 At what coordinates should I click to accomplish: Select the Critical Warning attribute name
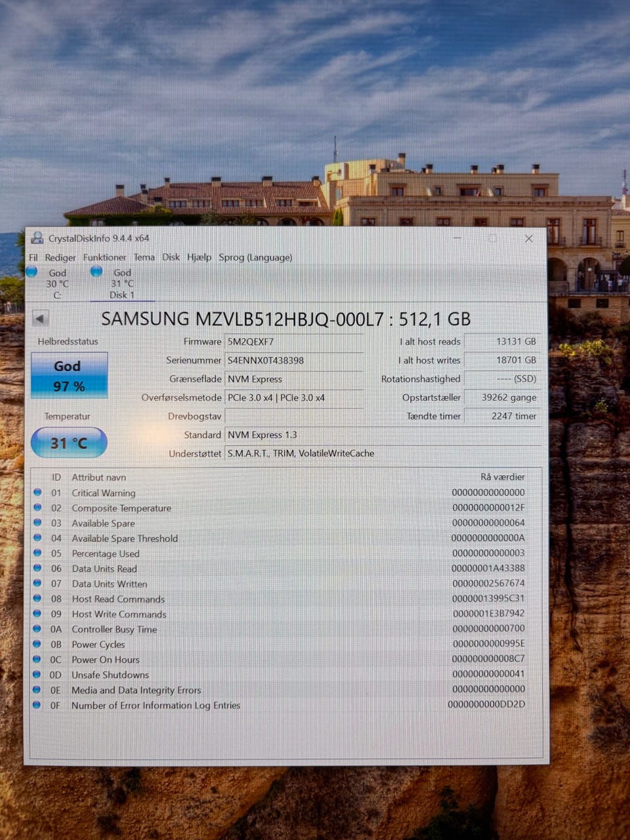tap(104, 493)
